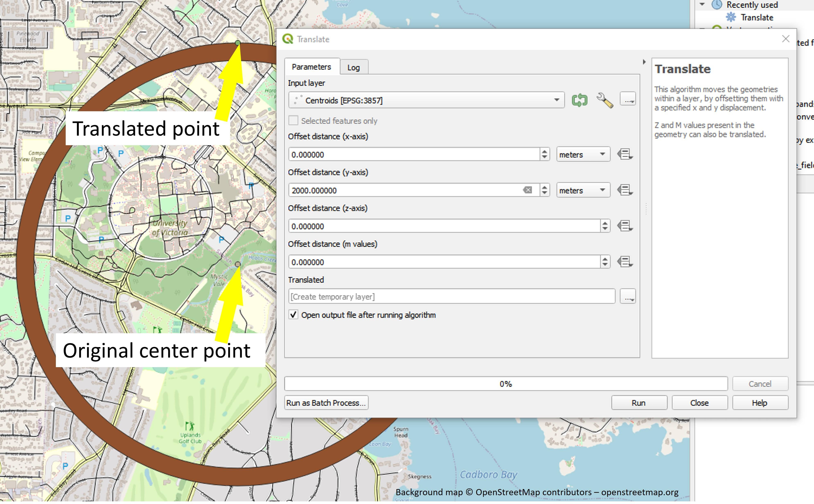Click Run as Batch Process button
This screenshot has width=814, height=504.
pos(326,403)
